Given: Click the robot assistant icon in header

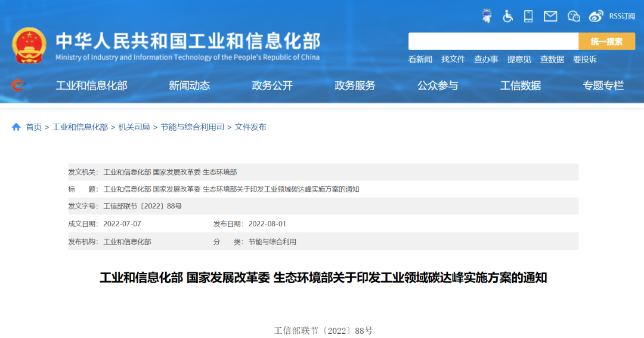Looking at the screenshot, I should [487, 16].
